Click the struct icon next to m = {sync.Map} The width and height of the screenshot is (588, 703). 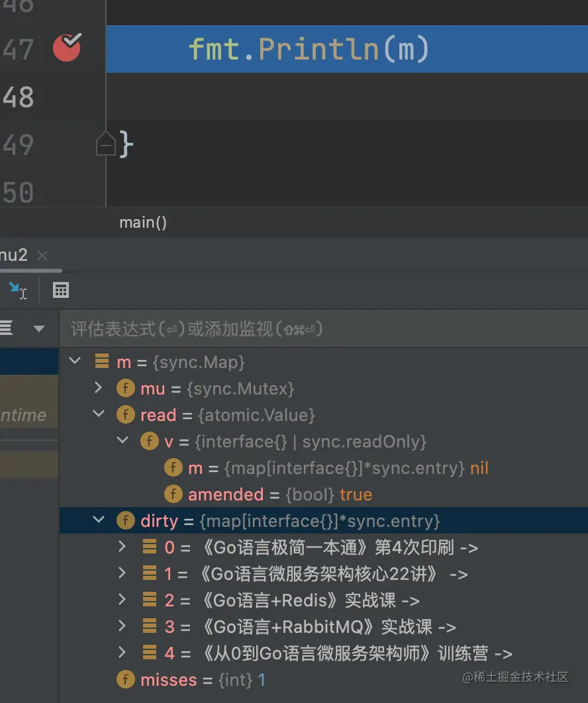tap(102, 361)
